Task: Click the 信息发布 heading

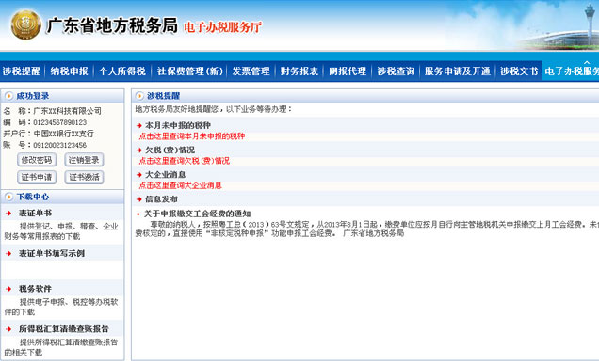Action: point(161,199)
